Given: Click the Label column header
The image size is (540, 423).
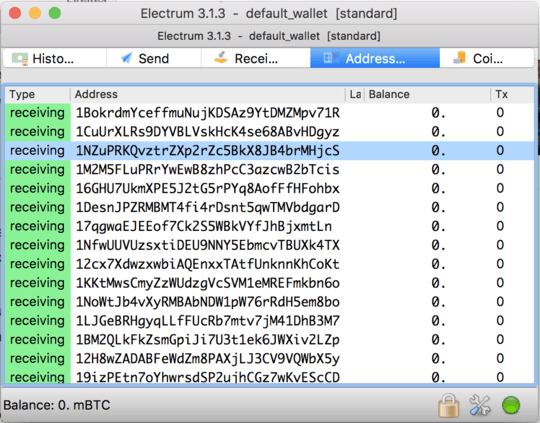Looking at the screenshot, I should coord(355,94).
